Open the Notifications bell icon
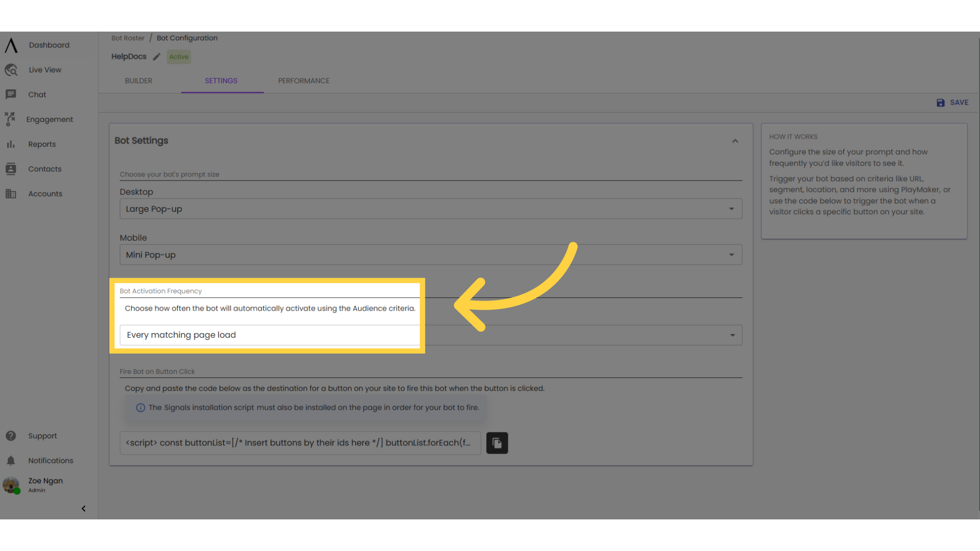Screen dimensions: 980x551 coord(11,461)
